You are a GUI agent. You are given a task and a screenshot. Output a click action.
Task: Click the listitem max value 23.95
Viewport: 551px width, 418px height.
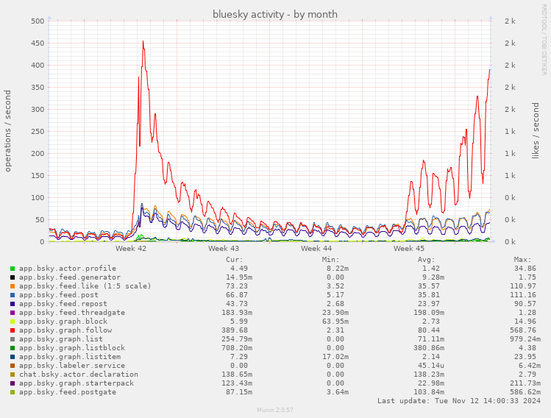525,357
